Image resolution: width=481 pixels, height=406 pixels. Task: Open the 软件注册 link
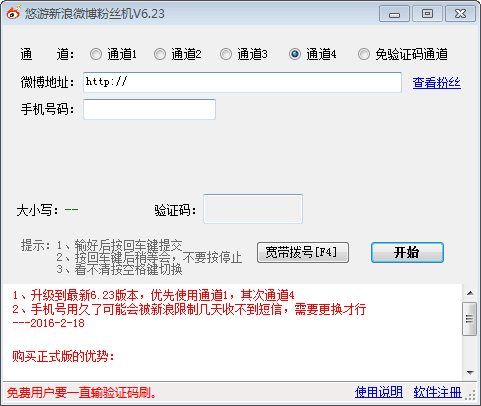coord(437,392)
